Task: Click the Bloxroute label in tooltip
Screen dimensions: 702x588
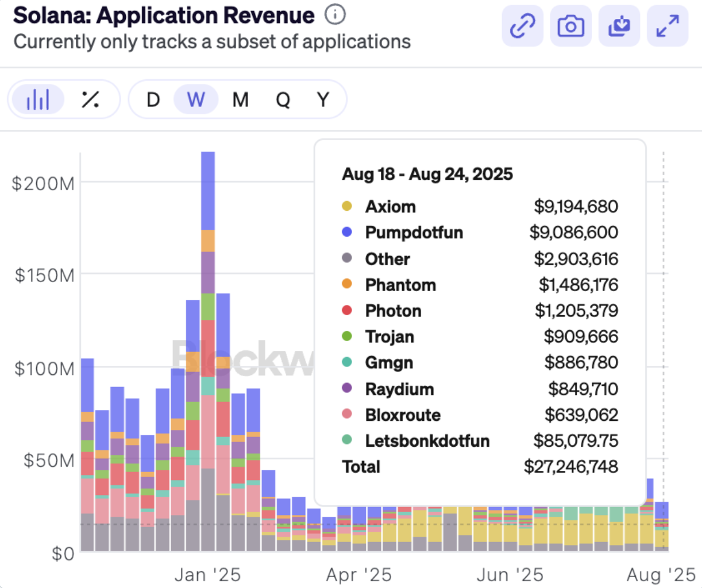Action: coord(403,415)
